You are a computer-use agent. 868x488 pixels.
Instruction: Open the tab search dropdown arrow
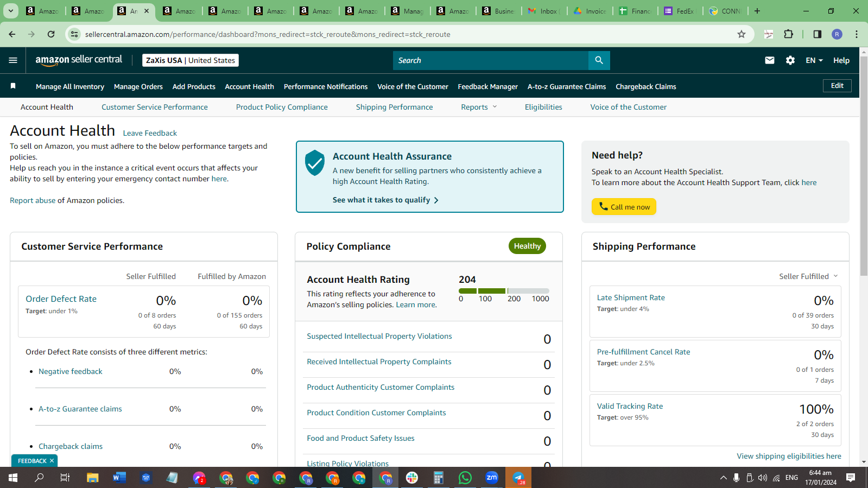(x=10, y=11)
